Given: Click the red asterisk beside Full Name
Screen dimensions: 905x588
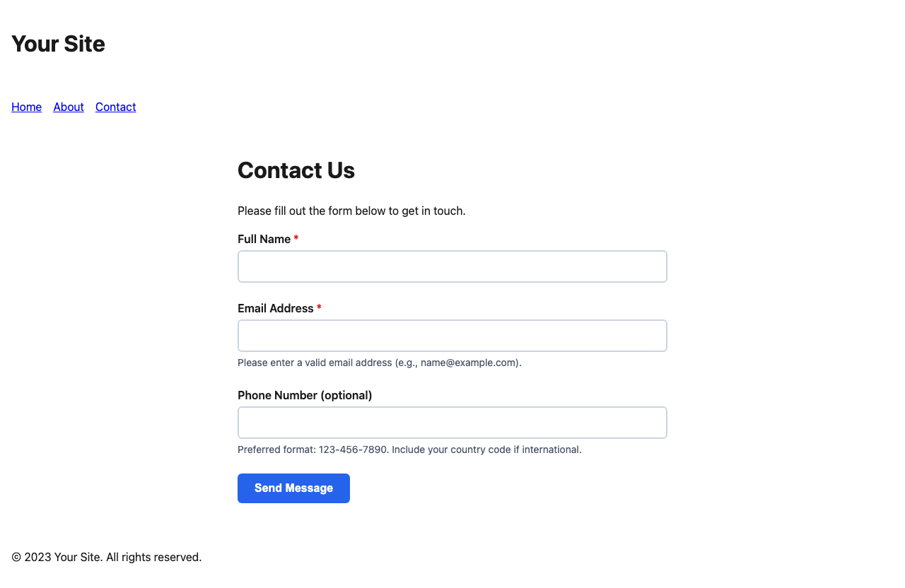Looking at the screenshot, I should pyautogui.click(x=295, y=239).
